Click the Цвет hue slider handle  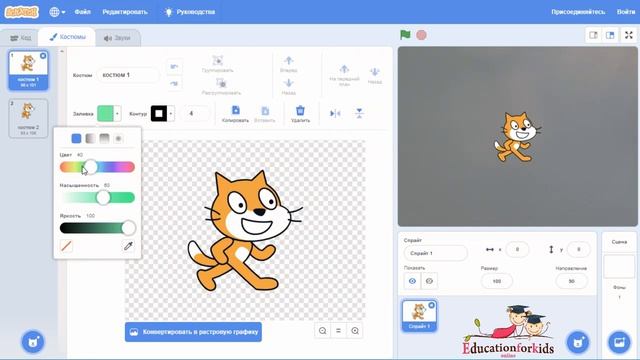click(90, 167)
